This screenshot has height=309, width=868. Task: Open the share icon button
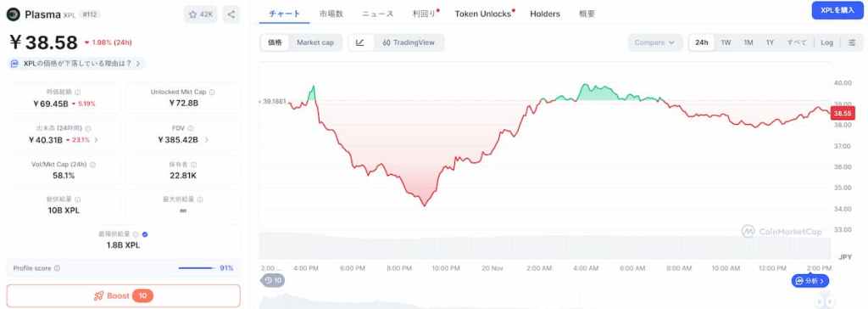[x=231, y=14]
